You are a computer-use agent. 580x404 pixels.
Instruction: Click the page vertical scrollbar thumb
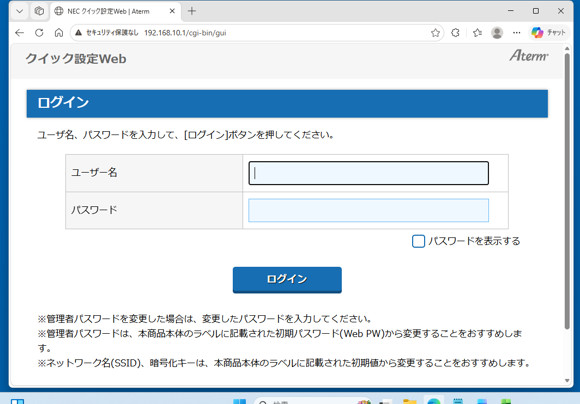click(x=567, y=191)
